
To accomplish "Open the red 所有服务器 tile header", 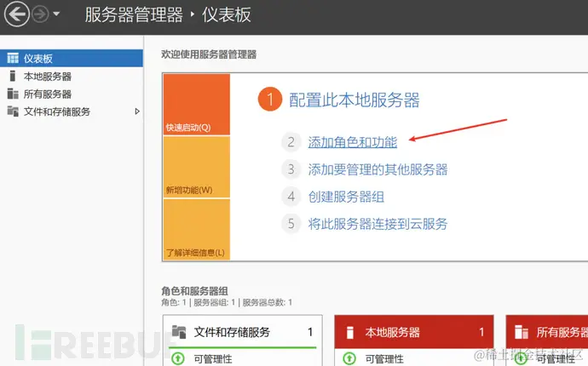I will [547, 332].
